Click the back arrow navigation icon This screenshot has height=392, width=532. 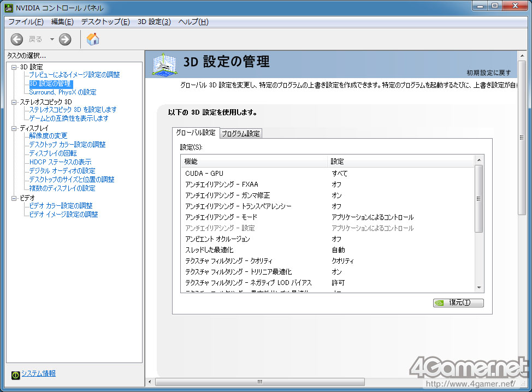point(16,39)
